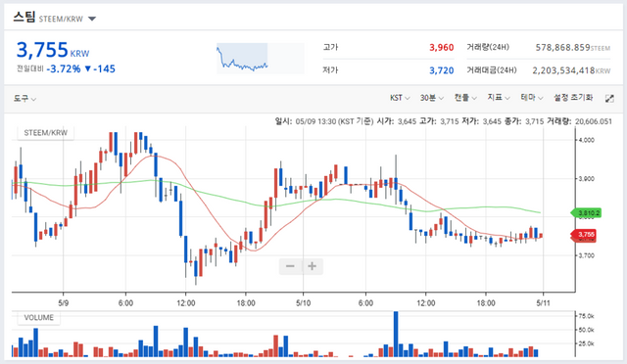Click the VOLUME panel label
The width and height of the screenshot is (627, 364).
39,318
